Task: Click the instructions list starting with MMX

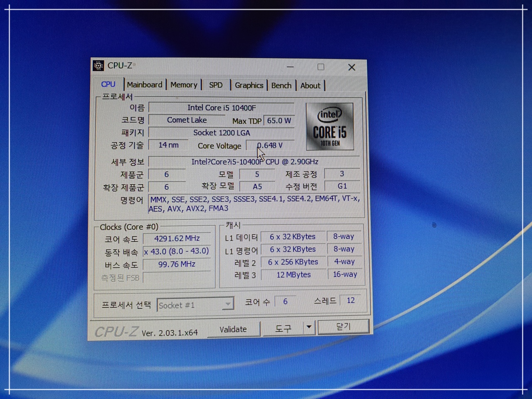Action: [254, 204]
